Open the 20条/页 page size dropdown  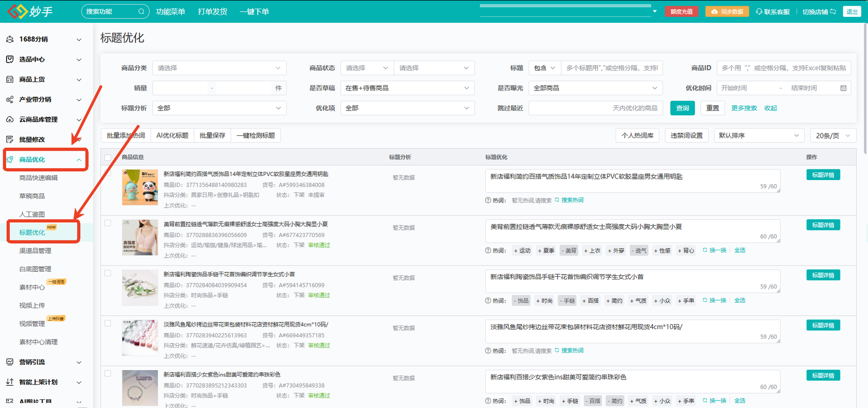833,136
